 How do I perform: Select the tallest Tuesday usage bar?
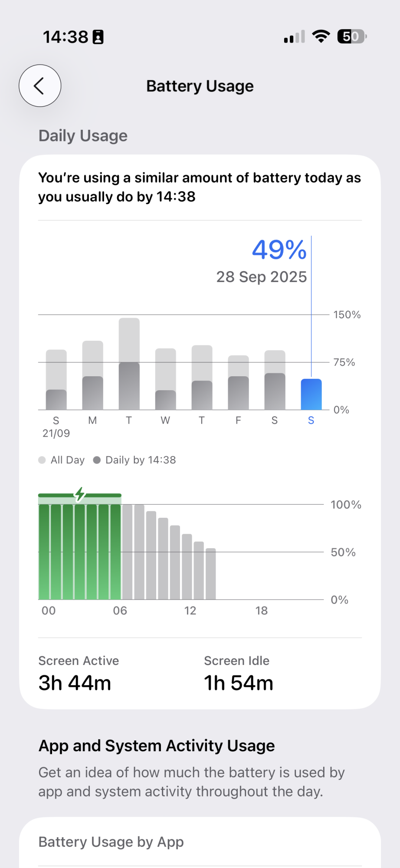coord(129,364)
